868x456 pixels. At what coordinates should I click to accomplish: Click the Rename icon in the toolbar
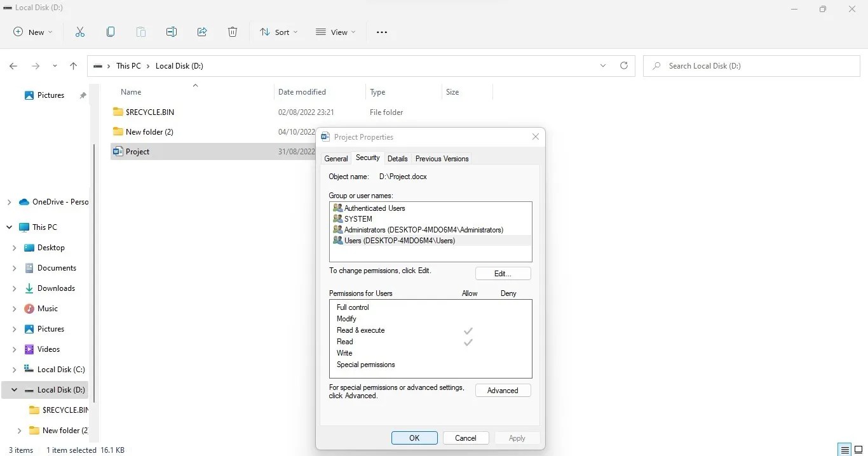pyautogui.click(x=172, y=32)
